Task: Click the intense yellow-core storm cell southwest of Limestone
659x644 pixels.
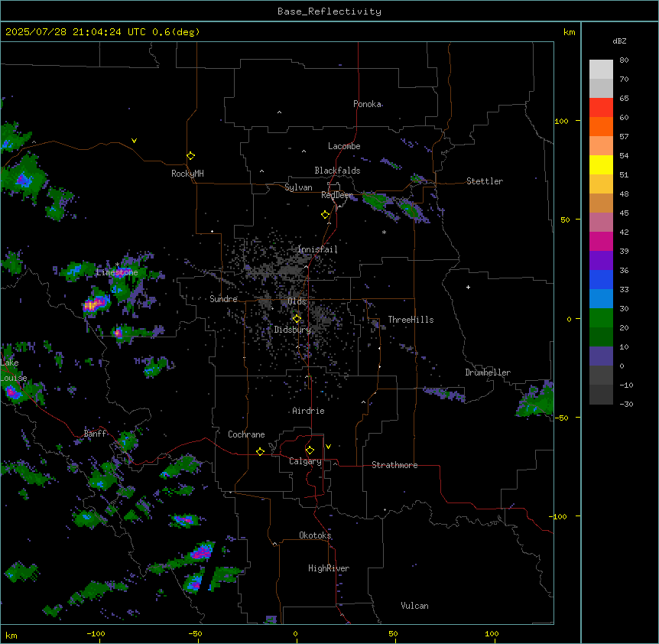Action: 96,303
